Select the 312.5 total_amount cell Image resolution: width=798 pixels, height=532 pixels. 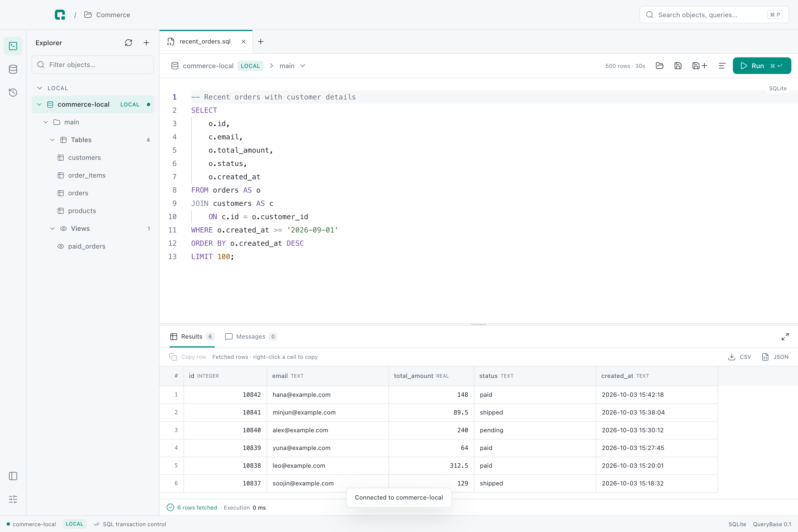coord(431,465)
